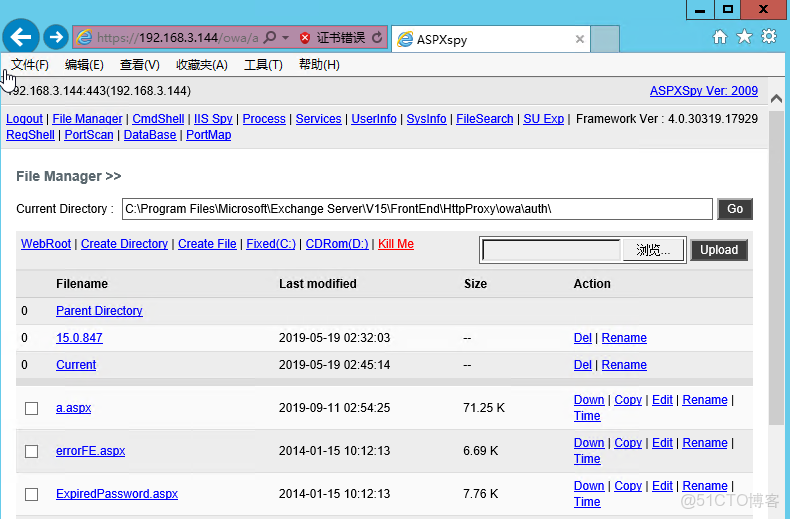Tick the errorFE.aspx checkbox

pyautogui.click(x=31, y=451)
